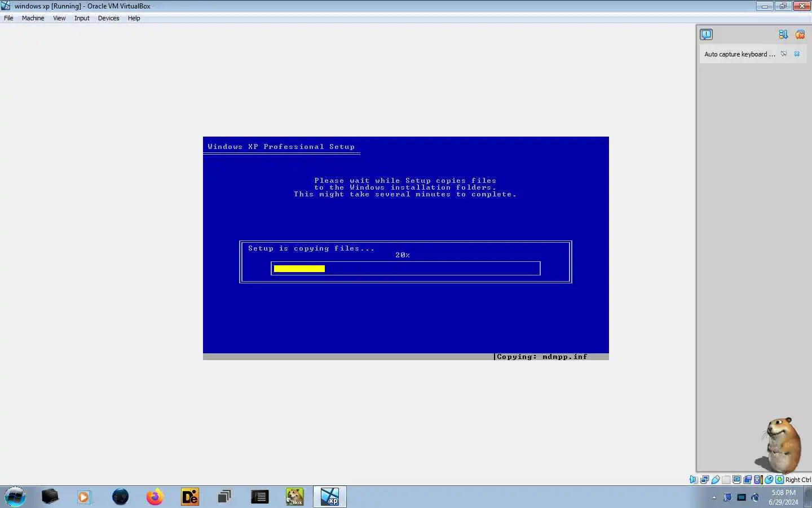Click do-not-show-again icon on keyboard notification

point(784,54)
